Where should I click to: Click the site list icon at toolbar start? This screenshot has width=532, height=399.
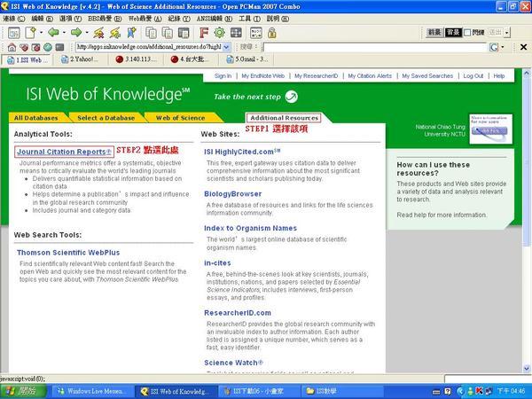point(14,33)
